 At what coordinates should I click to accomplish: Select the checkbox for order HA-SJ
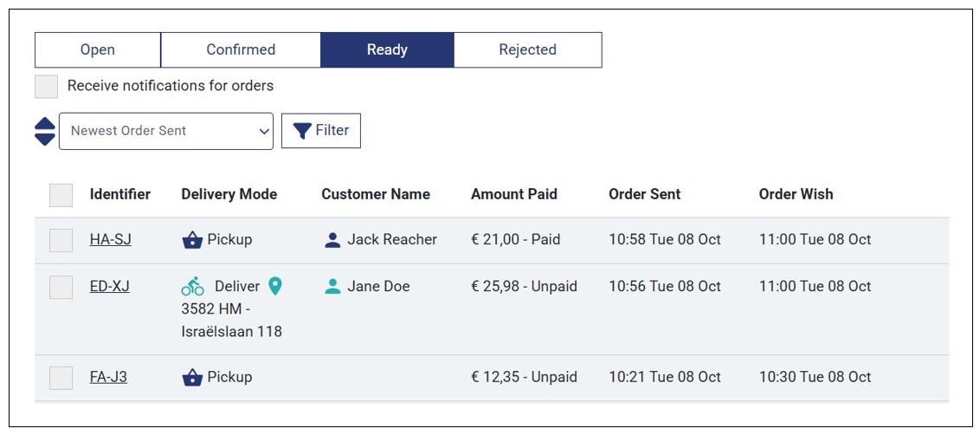pyautogui.click(x=61, y=240)
